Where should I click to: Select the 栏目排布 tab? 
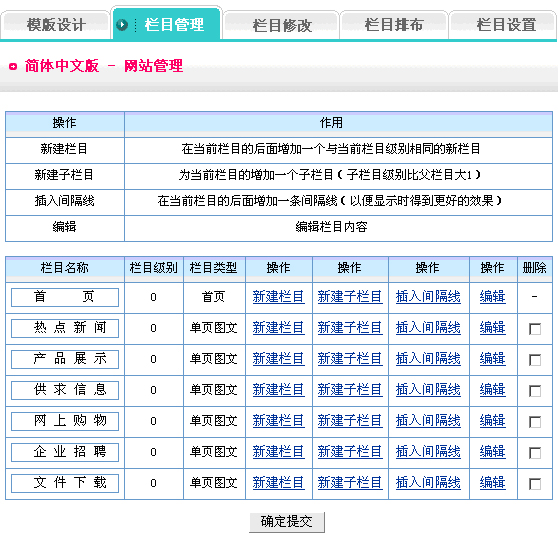click(x=394, y=25)
